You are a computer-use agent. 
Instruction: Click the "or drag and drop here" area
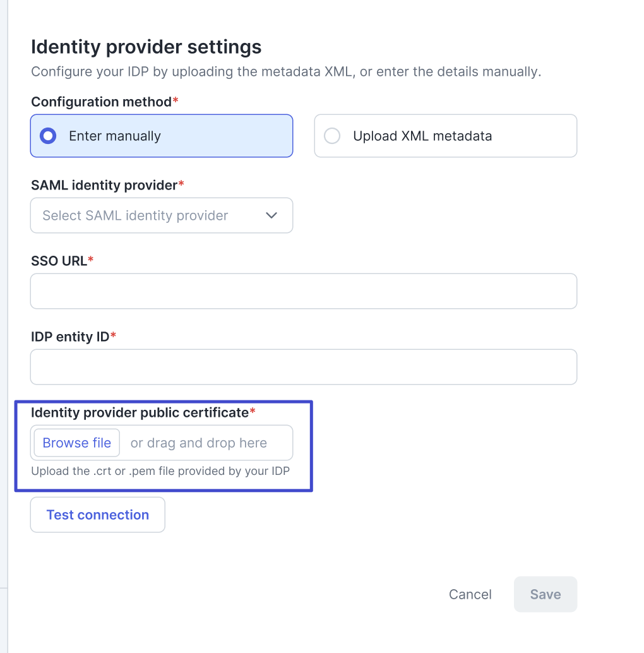pyautogui.click(x=198, y=443)
